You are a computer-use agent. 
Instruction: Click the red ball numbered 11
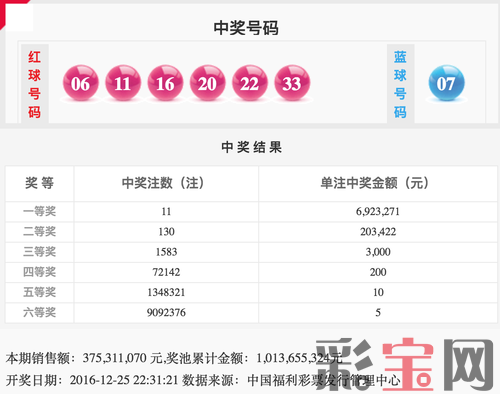pos(123,83)
